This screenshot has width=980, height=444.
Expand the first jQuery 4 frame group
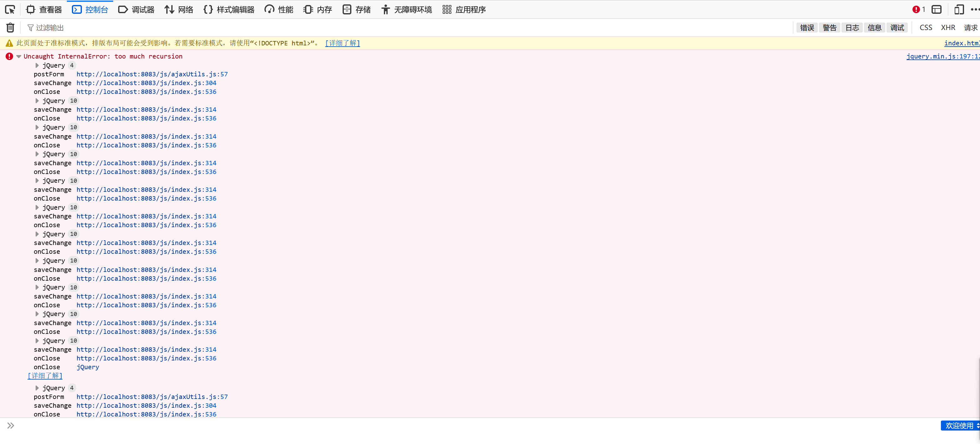click(x=37, y=65)
